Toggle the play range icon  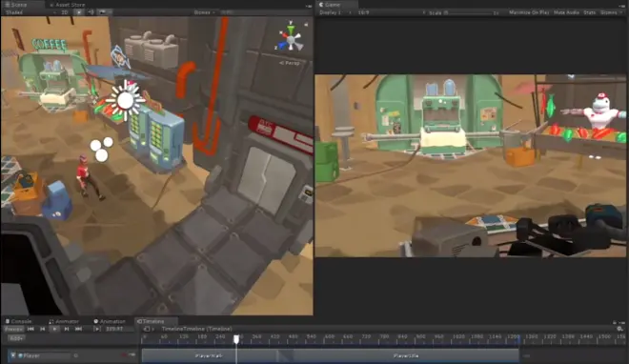click(x=96, y=329)
